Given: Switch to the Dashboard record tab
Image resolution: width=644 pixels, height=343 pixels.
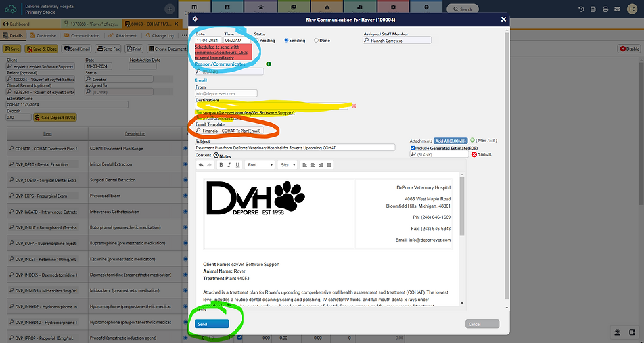Looking at the screenshot, I should [32, 24].
